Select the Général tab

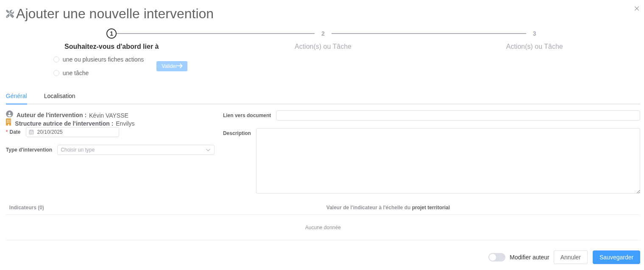[17, 96]
